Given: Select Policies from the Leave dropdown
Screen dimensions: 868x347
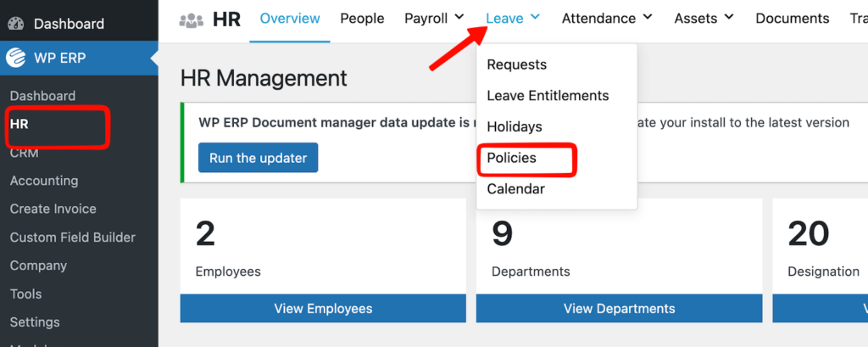Looking at the screenshot, I should (511, 158).
